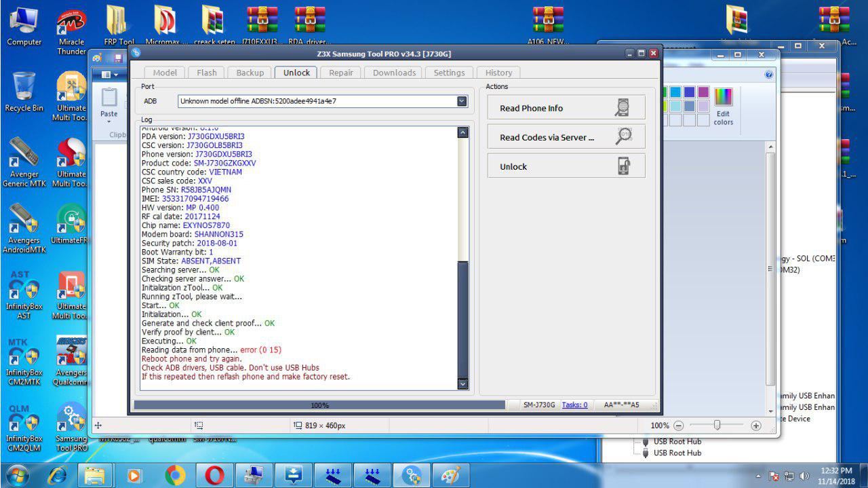This screenshot has width=868, height=488.
Task: Switch to the Backup tab
Action: 250,73
